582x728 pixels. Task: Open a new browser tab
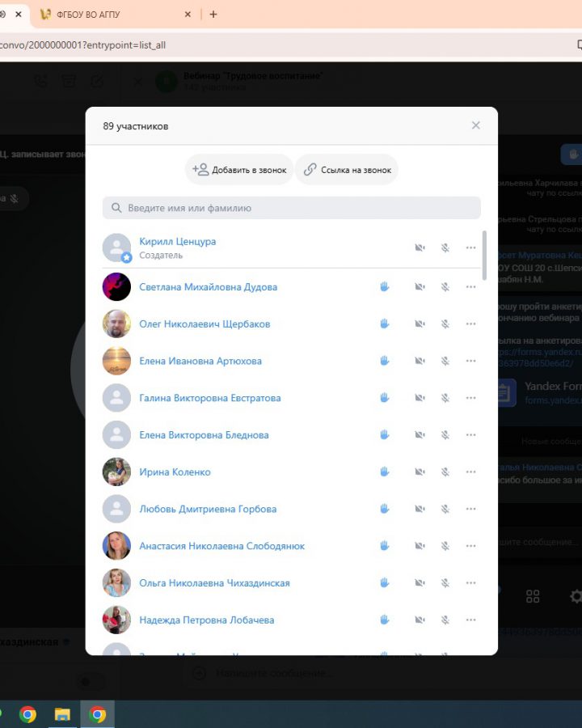pyautogui.click(x=213, y=15)
